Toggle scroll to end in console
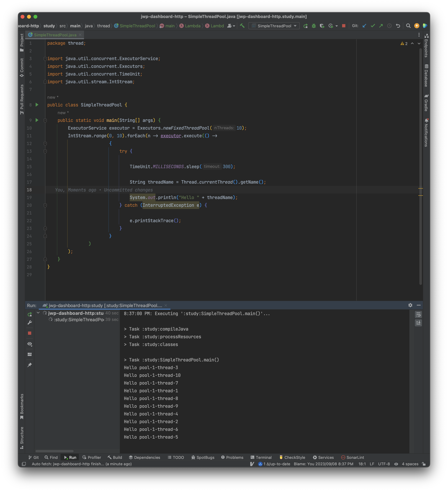Screen dimensions: 448x491 [x=418, y=323]
